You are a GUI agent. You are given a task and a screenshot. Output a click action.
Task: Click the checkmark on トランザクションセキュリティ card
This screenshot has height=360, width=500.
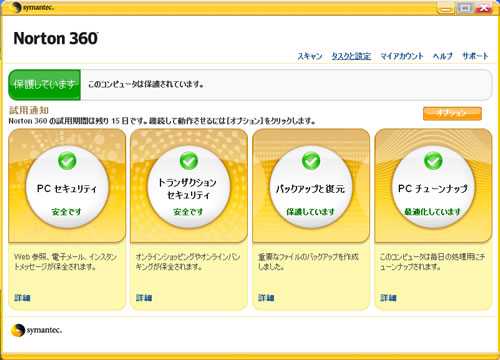pyautogui.click(x=189, y=161)
